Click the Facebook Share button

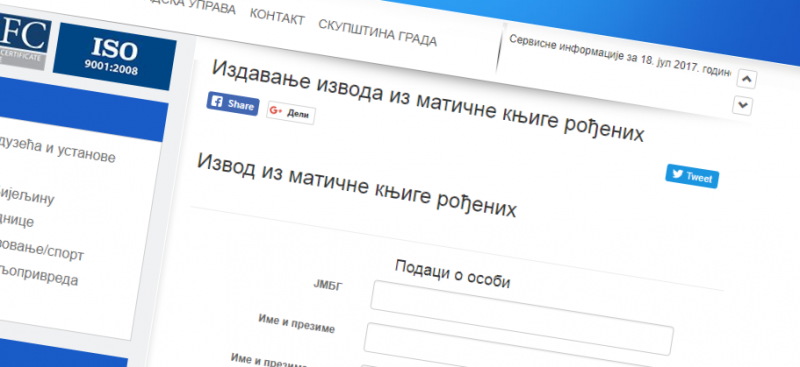[x=233, y=104]
